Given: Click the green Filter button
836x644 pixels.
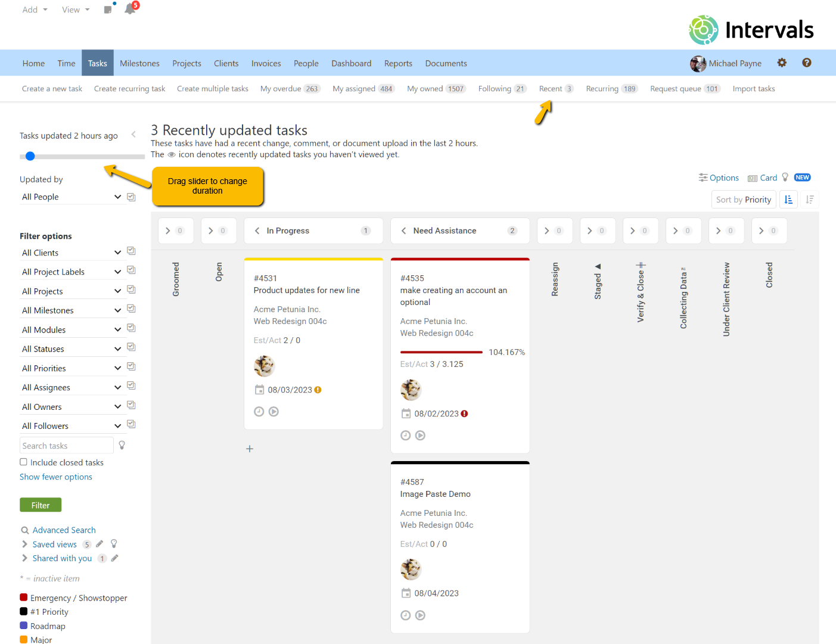Looking at the screenshot, I should pyautogui.click(x=41, y=505).
